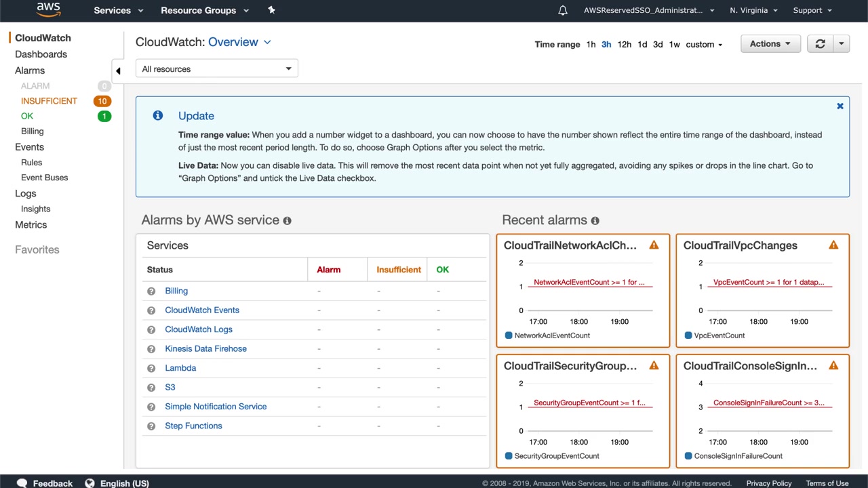The width and height of the screenshot is (868, 488).
Task: Click the pin shortcut icon in the navbar
Action: (271, 10)
